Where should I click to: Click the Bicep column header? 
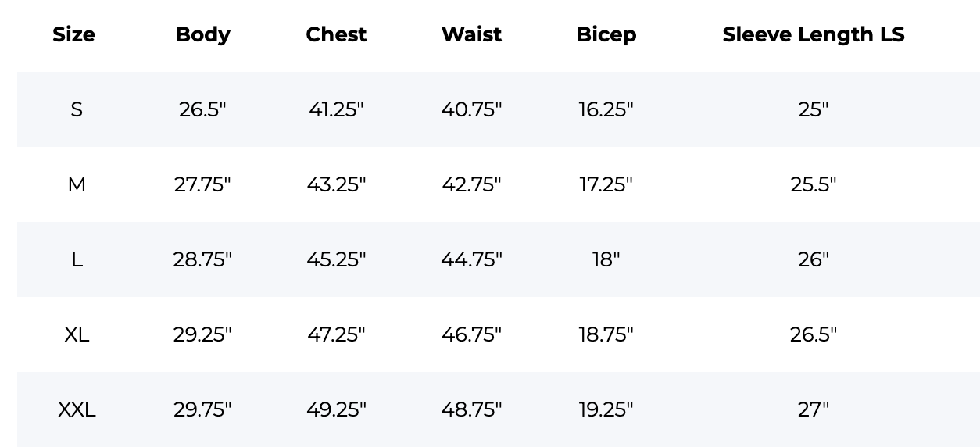[x=606, y=34]
